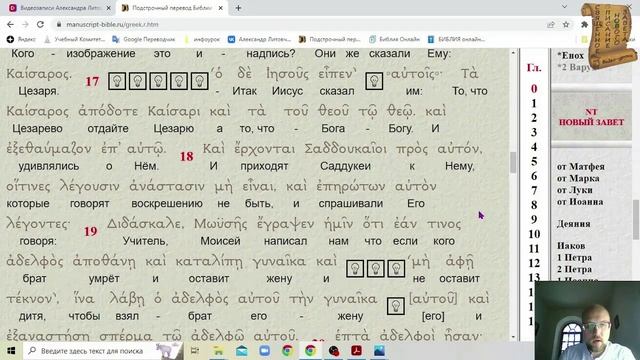This screenshot has height=360, width=640.
Task: Click the main text scrollbar up arrow
Action: [513, 53]
